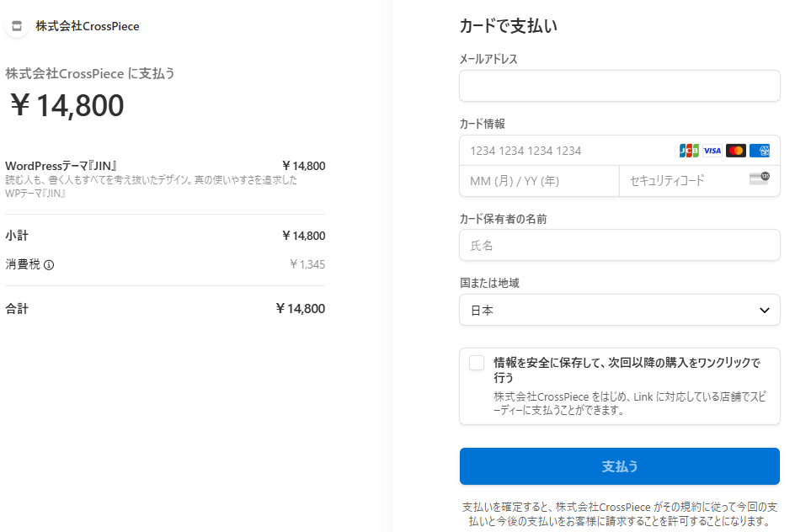
Task: Click the 株式会社CrossPiece header link
Action: coord(88,26)
